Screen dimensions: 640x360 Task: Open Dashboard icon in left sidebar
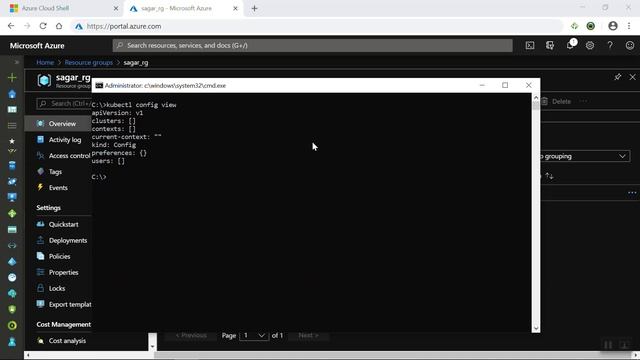tap(12, 109)
